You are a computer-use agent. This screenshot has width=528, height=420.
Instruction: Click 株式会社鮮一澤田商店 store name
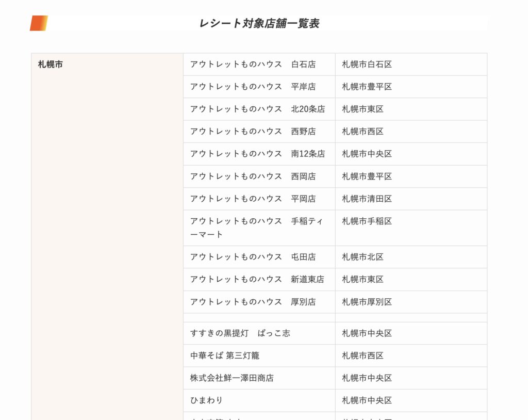pyautogui.click(x=232, y=378)
